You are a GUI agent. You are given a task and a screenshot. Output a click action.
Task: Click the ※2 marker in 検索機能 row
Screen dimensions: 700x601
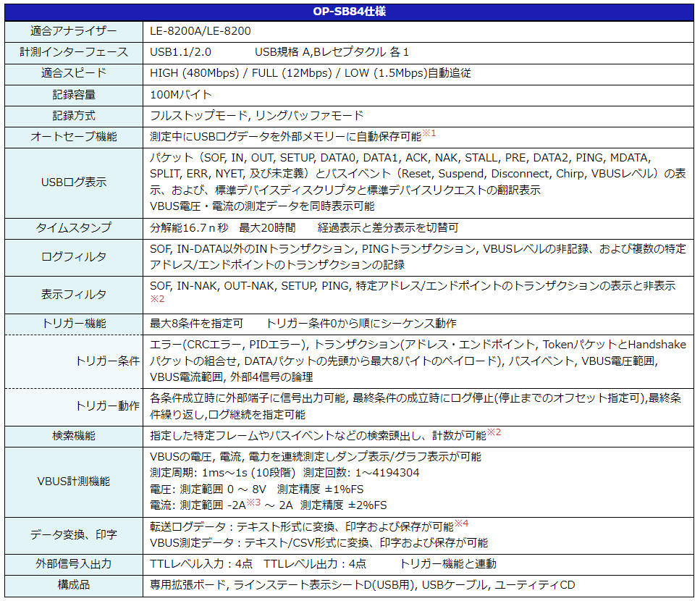coord(494,432)
